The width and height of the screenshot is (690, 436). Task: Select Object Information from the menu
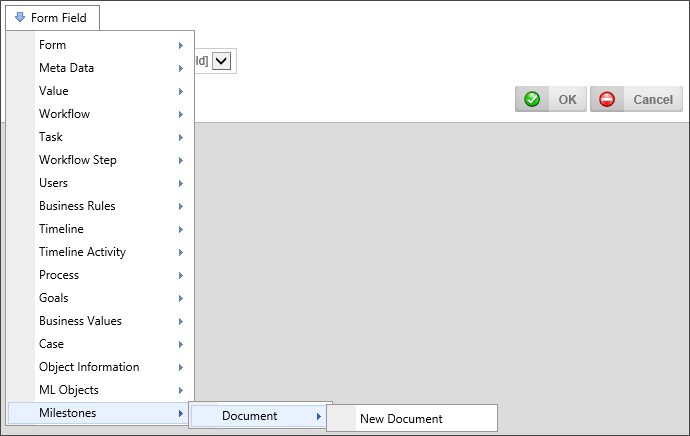[x=89, y=367]
